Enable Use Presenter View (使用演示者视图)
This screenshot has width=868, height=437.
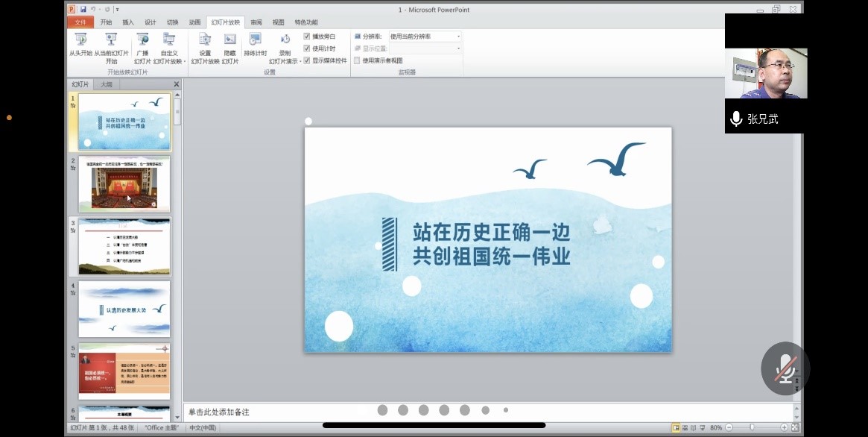(358, 60)
